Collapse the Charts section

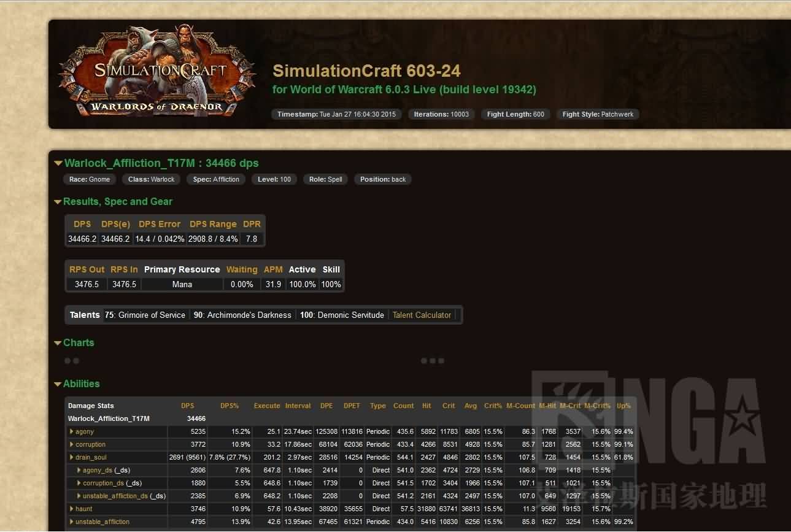click(x=58, y=343)
